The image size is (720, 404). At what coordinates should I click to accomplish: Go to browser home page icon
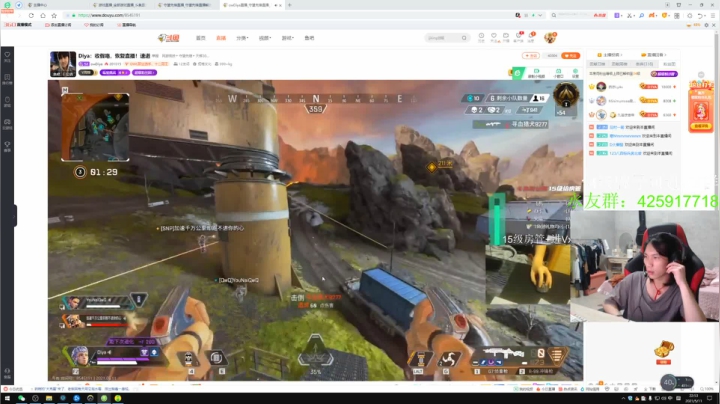coord(43,15)
